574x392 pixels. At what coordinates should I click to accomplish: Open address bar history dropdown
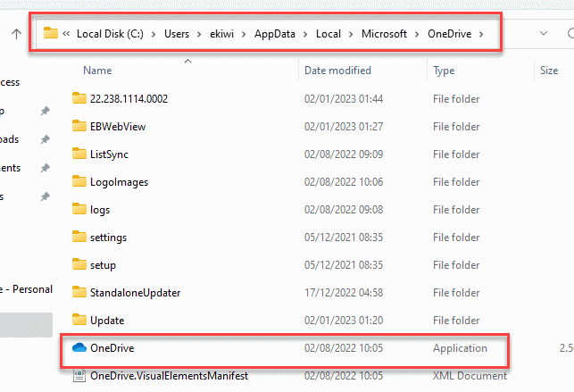click(x=544, y=34)
